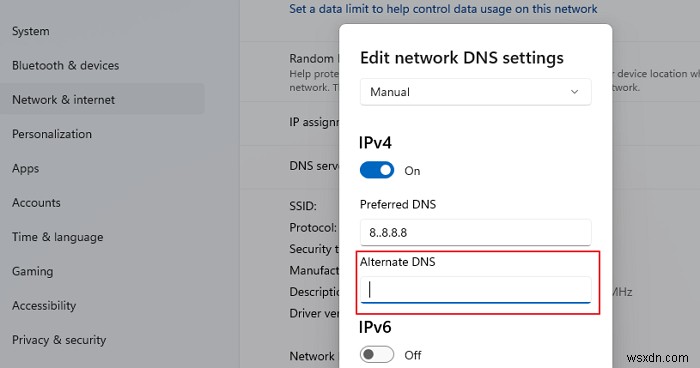
Task: Open the Manual DNS mode dropdown
Action: (475, 92)
